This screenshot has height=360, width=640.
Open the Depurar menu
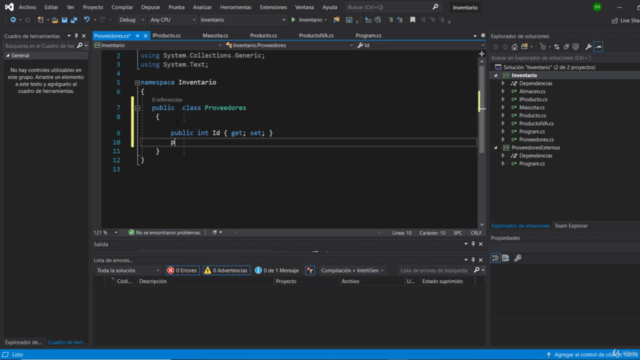click(151, 7)
